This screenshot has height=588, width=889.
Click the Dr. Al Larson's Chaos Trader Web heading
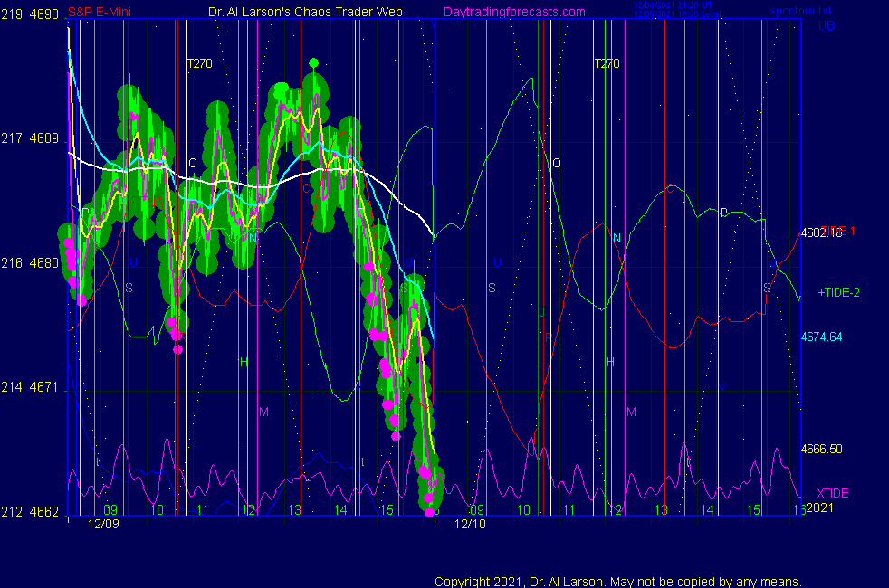tap(305, 12)
